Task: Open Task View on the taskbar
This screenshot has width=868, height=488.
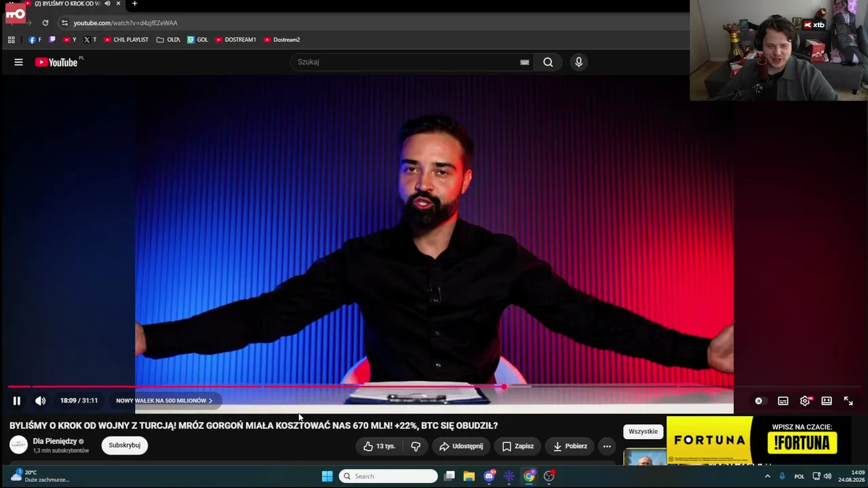Action: pyautogui.click(x=449, y=476)
